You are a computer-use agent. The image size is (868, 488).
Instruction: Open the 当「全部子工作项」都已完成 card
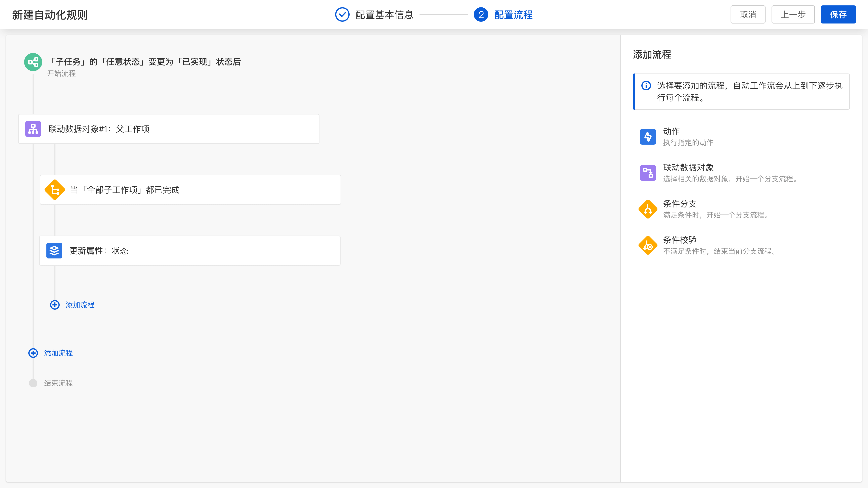tap(190, 190)
